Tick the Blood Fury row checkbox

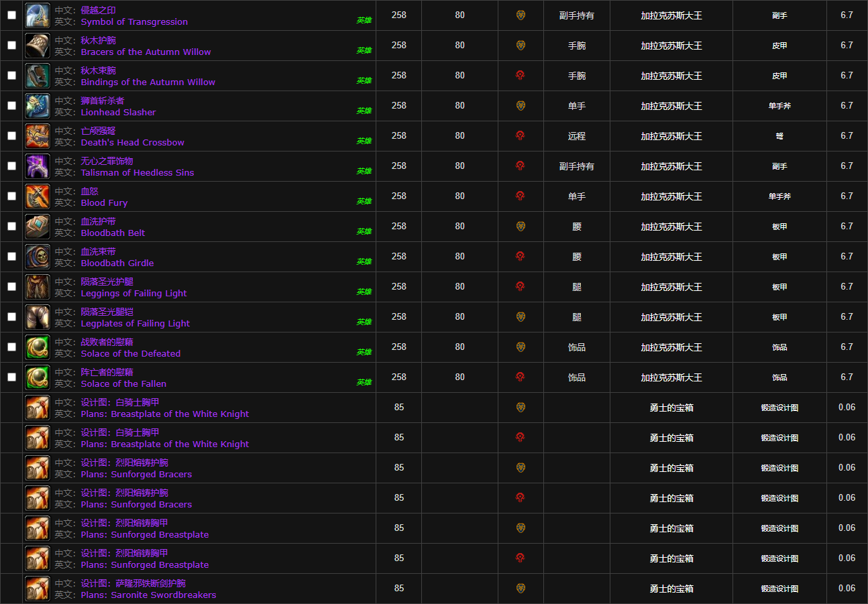pos(11,196)
